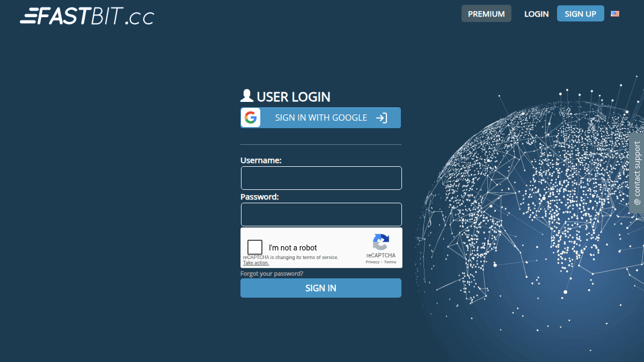The height and width of the screenshot is (362, 644).
Task: Click the sign-in arrow icon on the Google button
Action: [x=382, y=117]
